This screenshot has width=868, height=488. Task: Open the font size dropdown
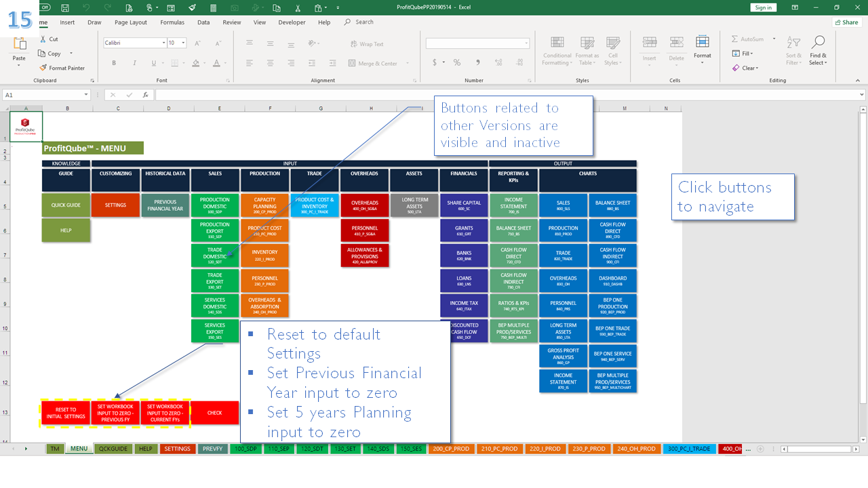[x=184, y=43]
